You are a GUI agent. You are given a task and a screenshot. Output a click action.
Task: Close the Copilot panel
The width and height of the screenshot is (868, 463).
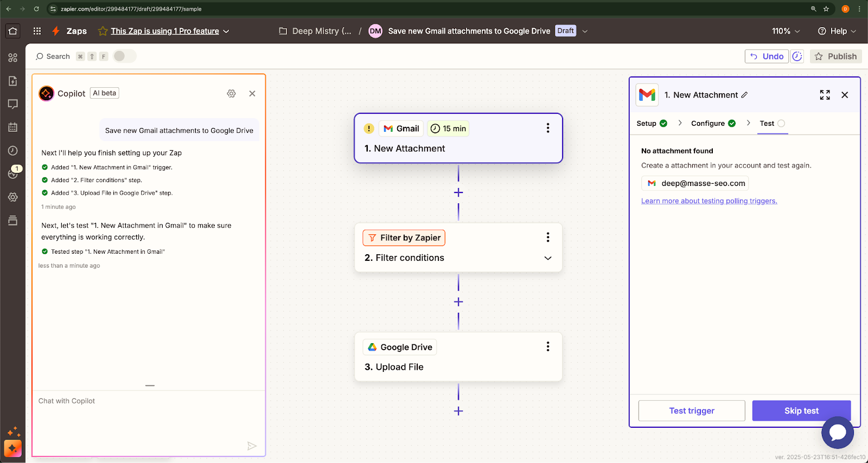252,93
